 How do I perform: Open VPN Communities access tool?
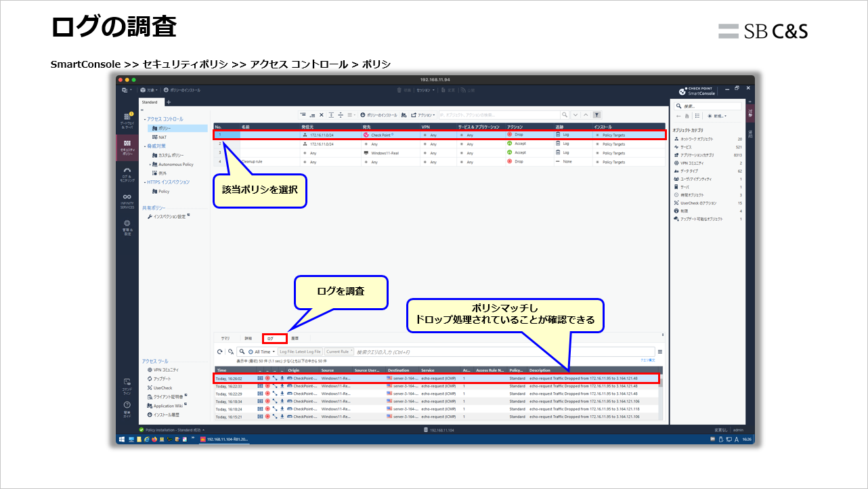(x=162, y=370)
